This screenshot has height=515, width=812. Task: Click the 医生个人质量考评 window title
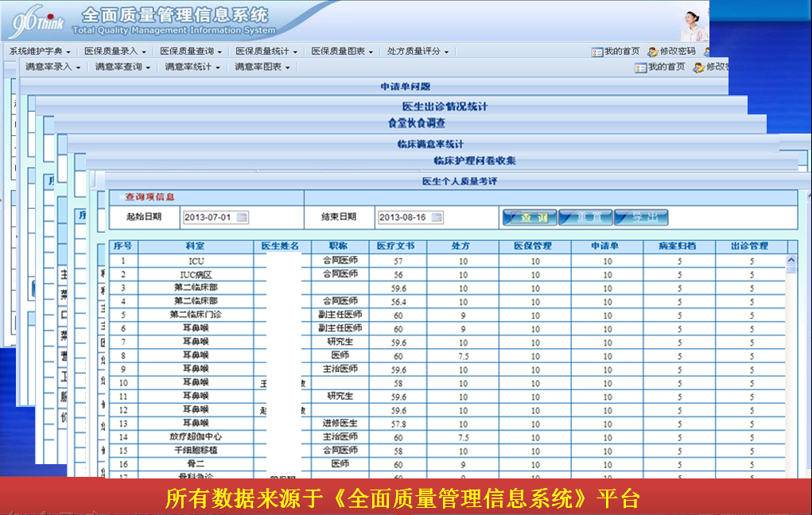(460, 181)
